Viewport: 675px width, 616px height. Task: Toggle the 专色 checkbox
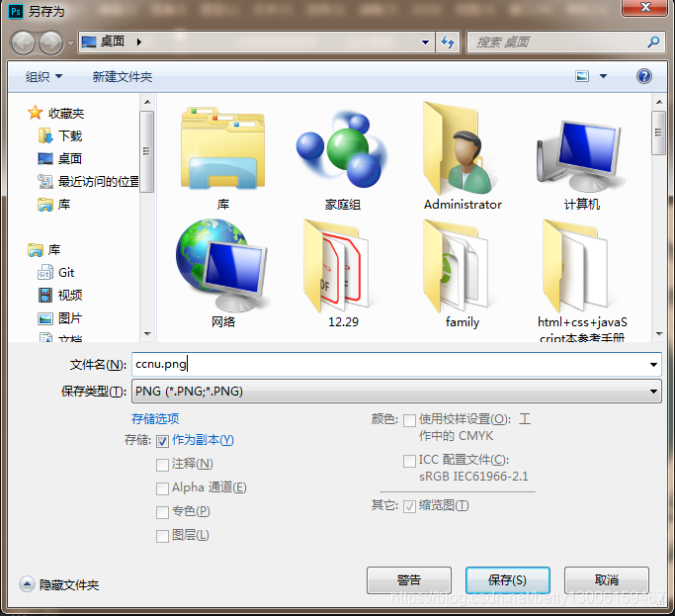(x=162, y=512)
